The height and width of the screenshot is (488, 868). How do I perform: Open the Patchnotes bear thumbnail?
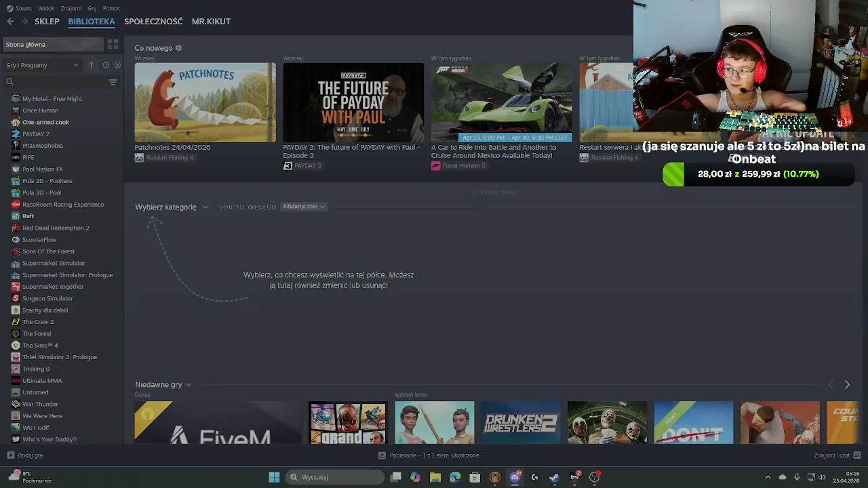point(205,102)
